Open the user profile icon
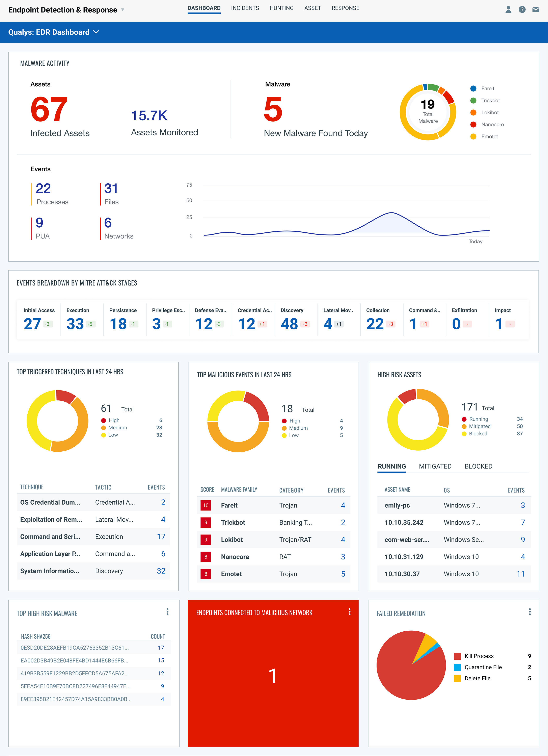 (x=508, y=10)
